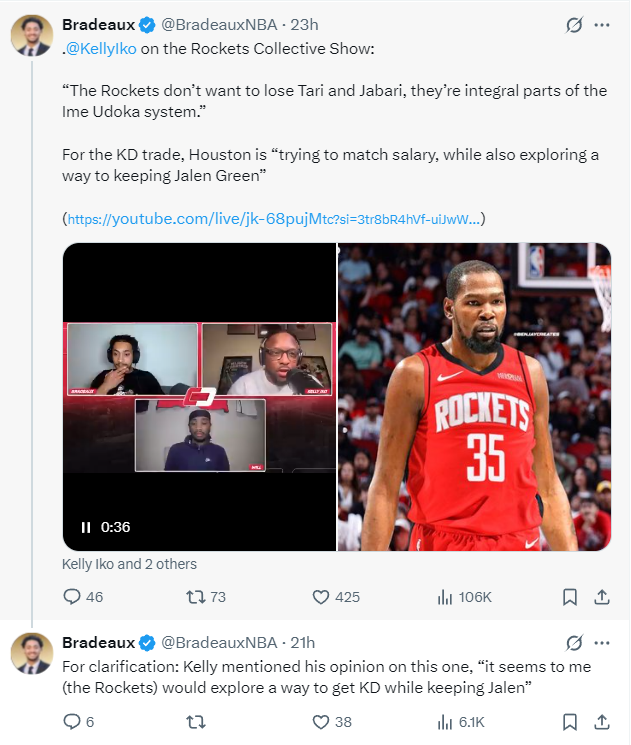This screenshot has height=745, width=631.
Task: Bookmark the first Bradeaux tweet
Action: [569, 597]
